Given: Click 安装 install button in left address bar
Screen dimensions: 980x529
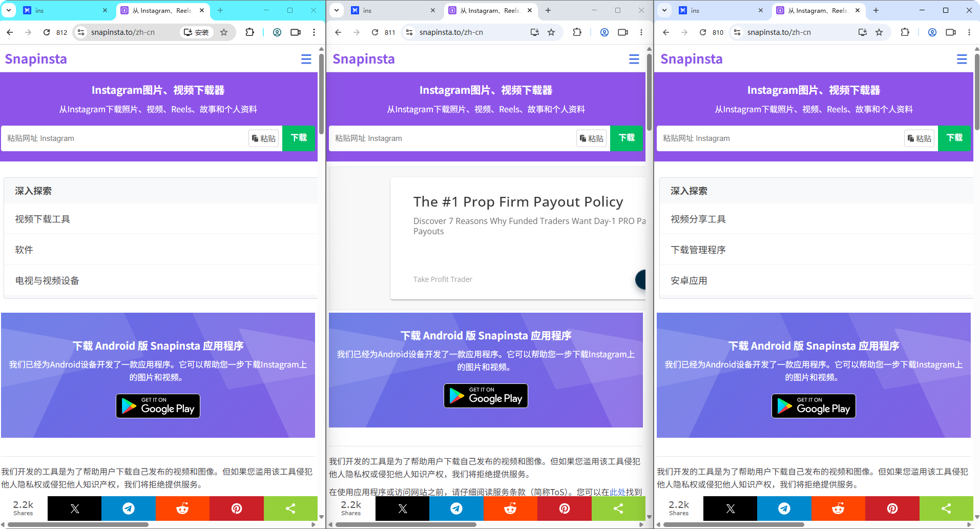Looking at the screenshot, I should (x=196, y=32).
